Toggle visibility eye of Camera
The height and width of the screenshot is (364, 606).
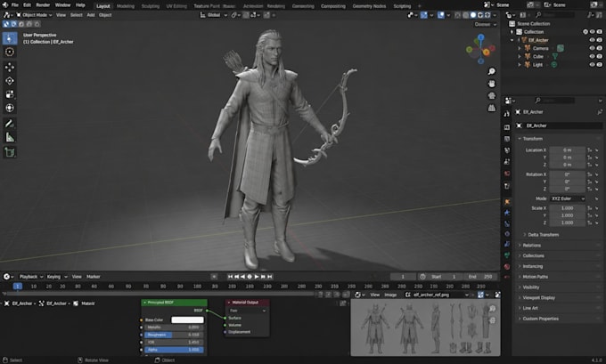coord(592,48)
